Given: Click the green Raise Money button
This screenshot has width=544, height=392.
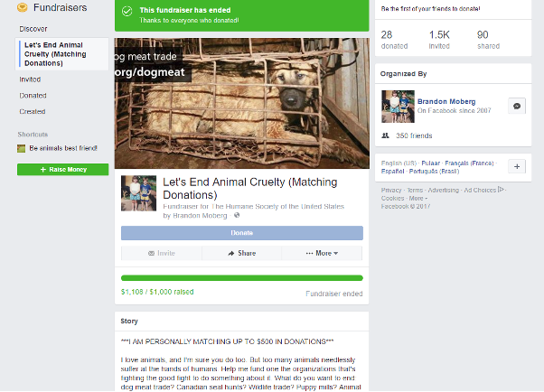Looking at the screenshot, I should tap(62, 169).
